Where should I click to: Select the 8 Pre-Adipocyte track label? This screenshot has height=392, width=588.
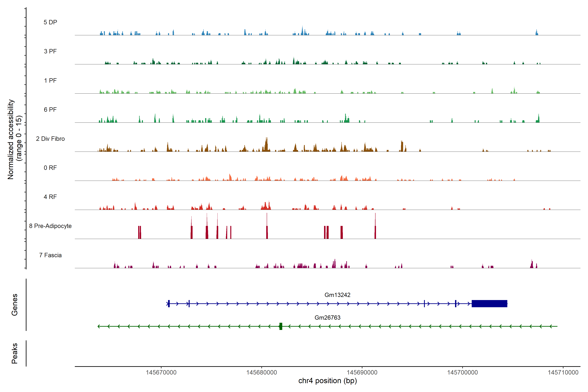point(50,226)
